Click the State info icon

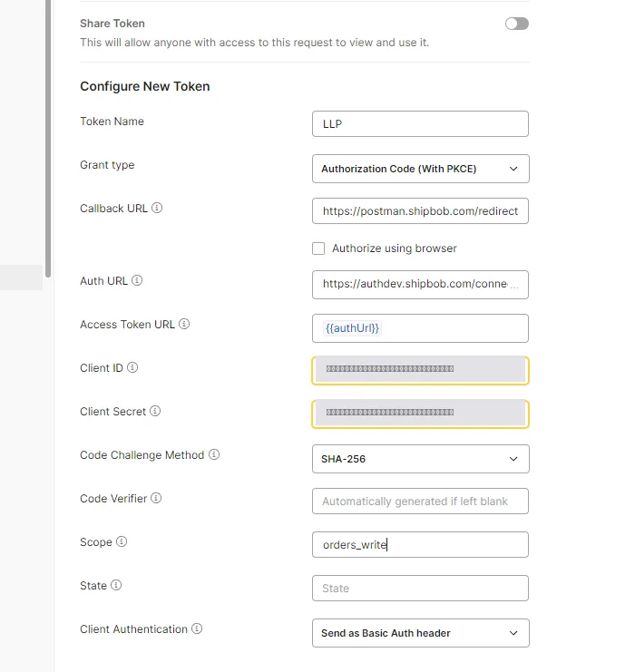116,585
